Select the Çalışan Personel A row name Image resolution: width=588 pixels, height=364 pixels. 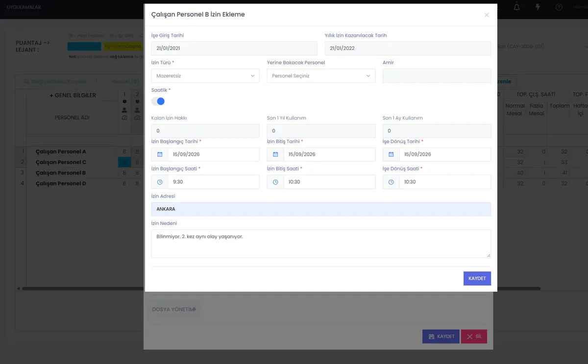point(61,152)
